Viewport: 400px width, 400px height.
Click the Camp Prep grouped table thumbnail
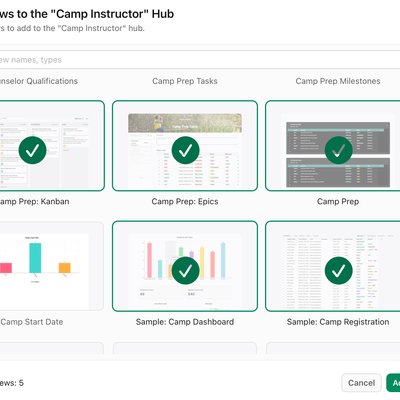point(333,146)
